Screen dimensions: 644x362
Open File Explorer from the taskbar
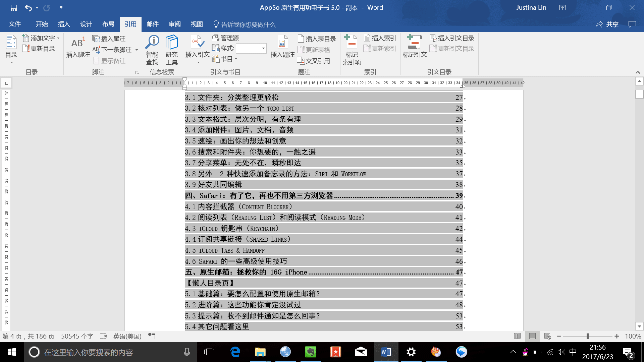click(260, 352)
